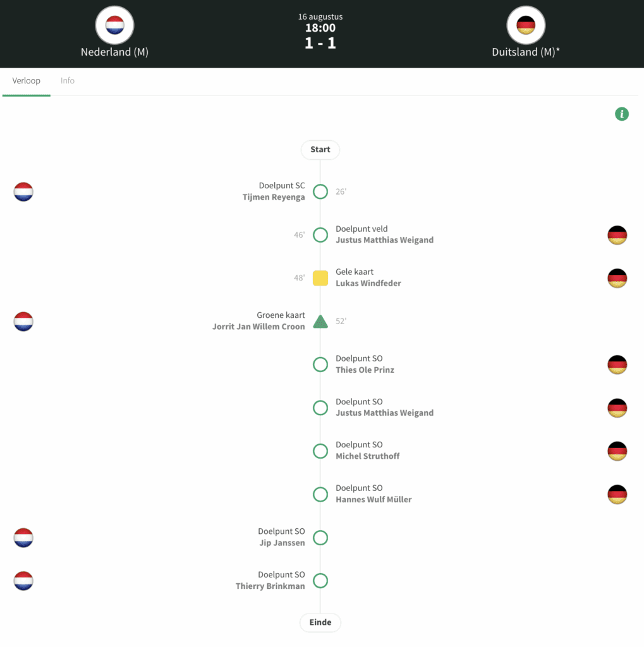The image size is (644, 647).
Task: Click Germany team flag in header
Action: point(526,25)
